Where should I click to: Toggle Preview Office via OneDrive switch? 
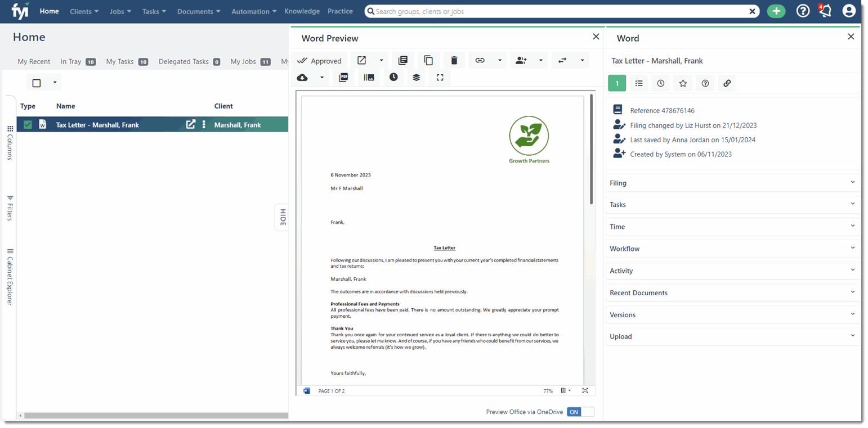(x=580, y=412)
